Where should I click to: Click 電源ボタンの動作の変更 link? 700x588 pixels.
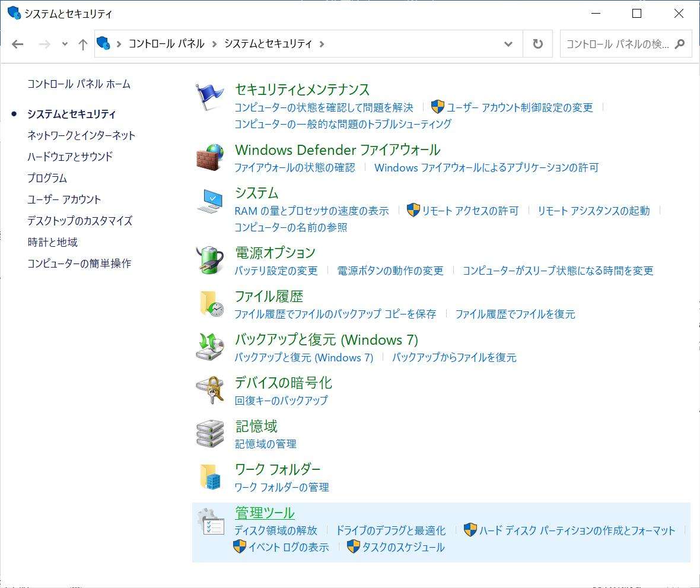coord(390,271)
